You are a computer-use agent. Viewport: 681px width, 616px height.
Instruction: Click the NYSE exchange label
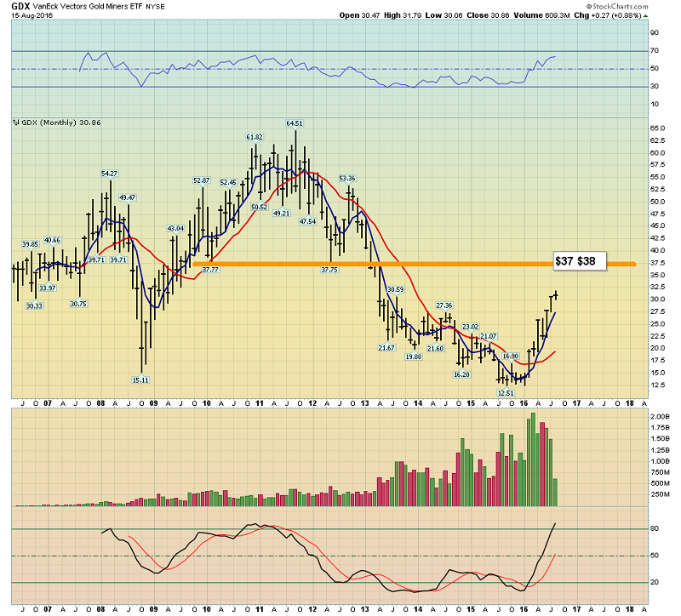(155, 7)
